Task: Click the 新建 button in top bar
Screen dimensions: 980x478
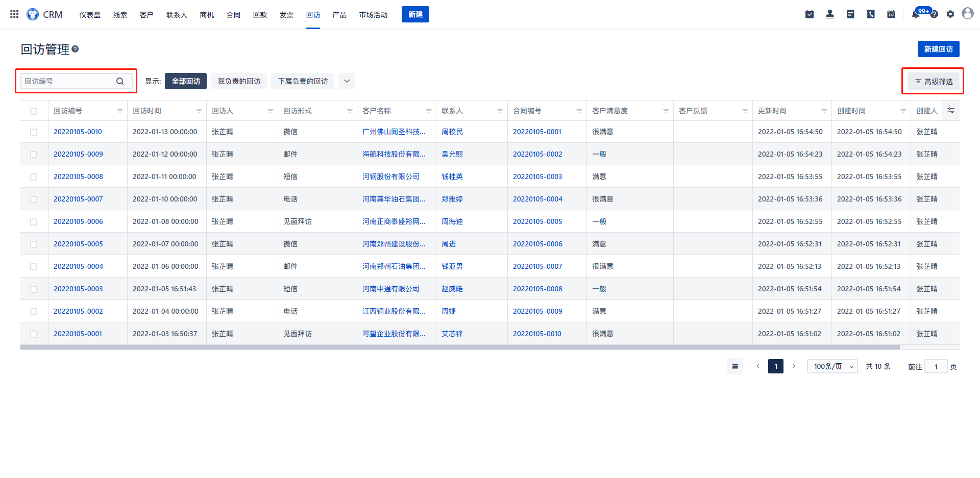Action: point(415,14)
